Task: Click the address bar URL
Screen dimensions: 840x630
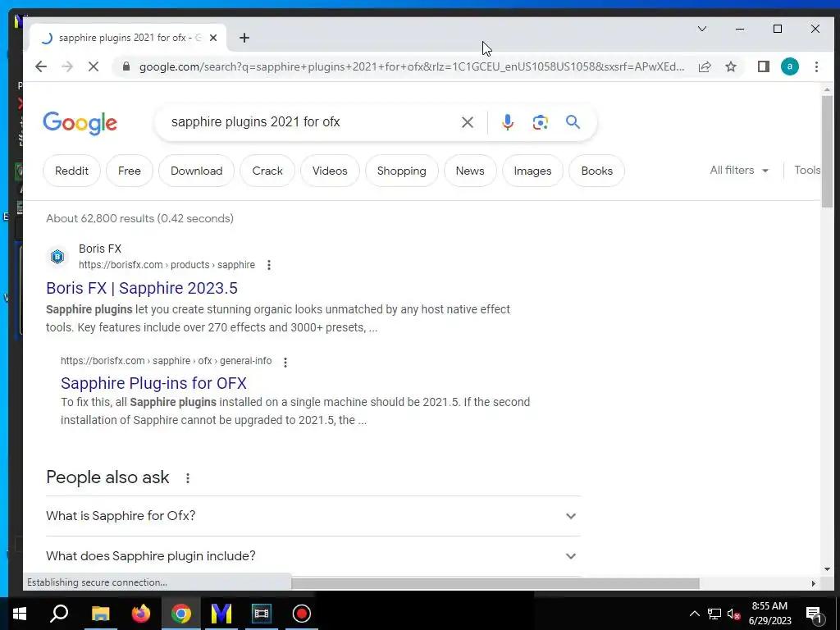Action: pos(412,66)
